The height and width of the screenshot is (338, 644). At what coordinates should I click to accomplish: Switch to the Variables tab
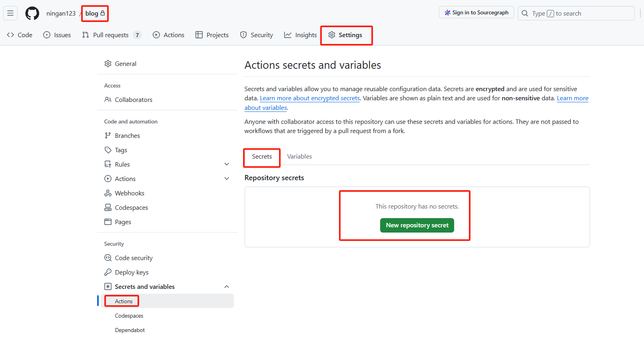[299, 157]
